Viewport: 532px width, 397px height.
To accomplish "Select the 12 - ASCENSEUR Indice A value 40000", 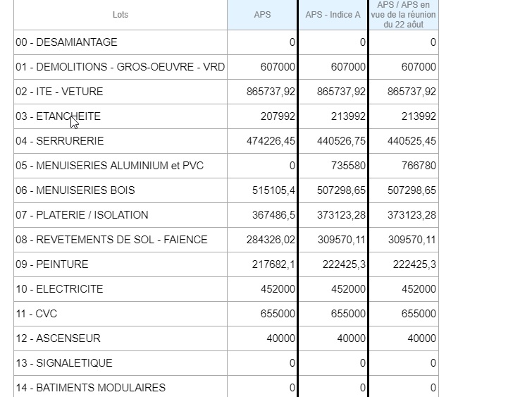I will (x=351, y=338).
